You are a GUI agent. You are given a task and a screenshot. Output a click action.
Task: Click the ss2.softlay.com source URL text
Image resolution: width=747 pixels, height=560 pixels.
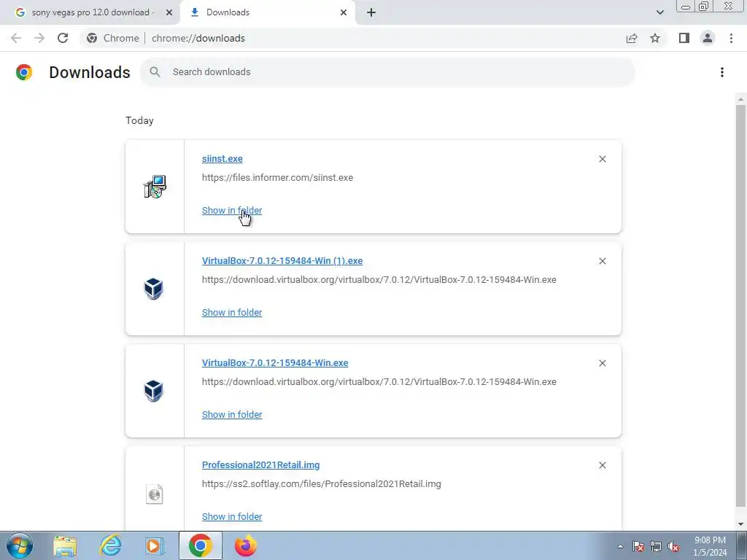tap(322, 484)
